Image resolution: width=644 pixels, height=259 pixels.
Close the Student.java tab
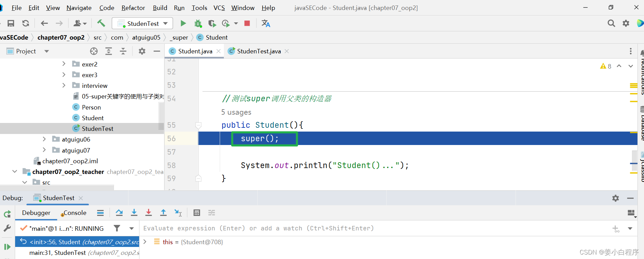tap(218, 51)
